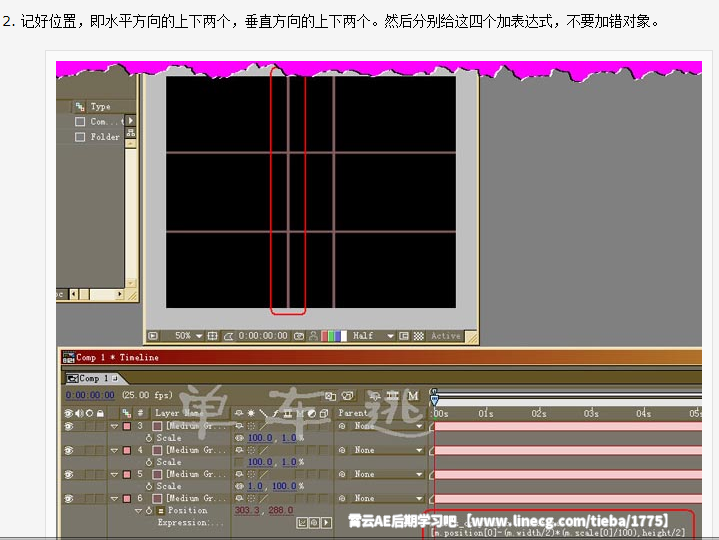Image resolution: width=719 pixels, height=540 pixels.
Task: Click the Type column header in Project panel
Action: pos(100,106)
